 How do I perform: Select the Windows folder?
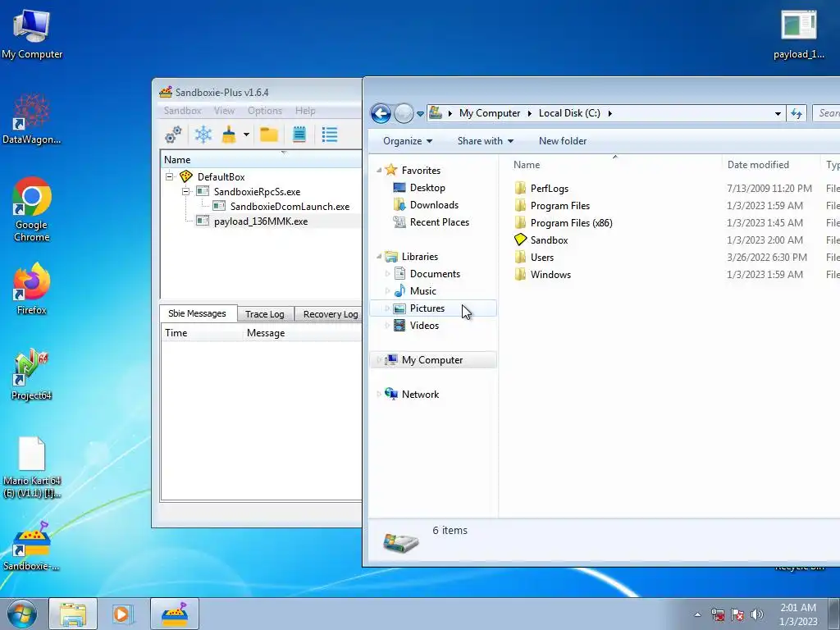pos(550,274)
